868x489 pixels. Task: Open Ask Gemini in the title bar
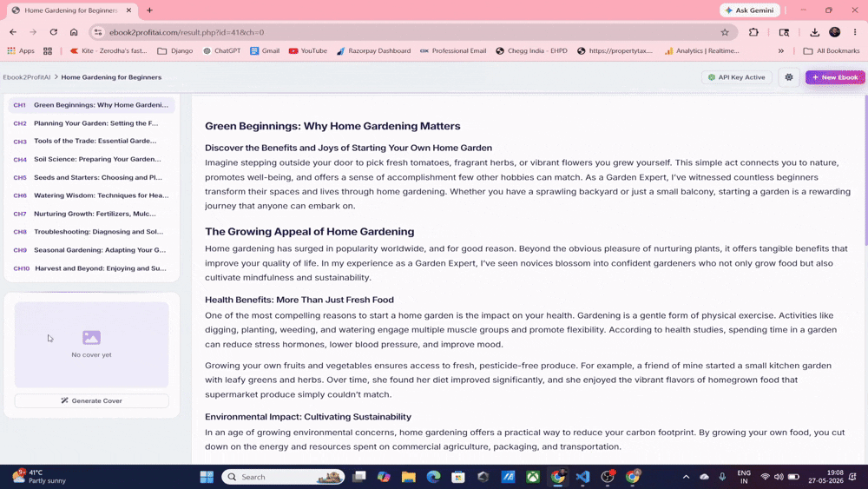tap(750, 10)
